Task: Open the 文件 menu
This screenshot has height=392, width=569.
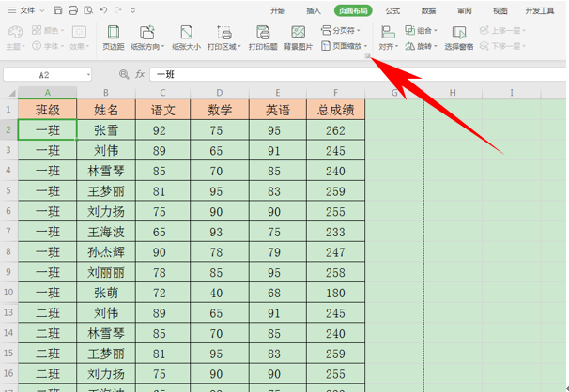Action: (25, 10)
